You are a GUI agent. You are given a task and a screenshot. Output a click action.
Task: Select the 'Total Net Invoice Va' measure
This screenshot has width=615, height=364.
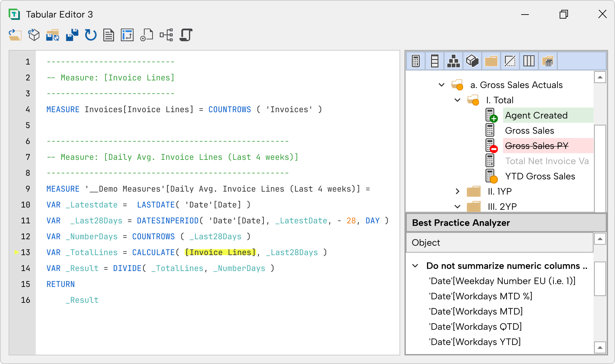tap(547, 161)
